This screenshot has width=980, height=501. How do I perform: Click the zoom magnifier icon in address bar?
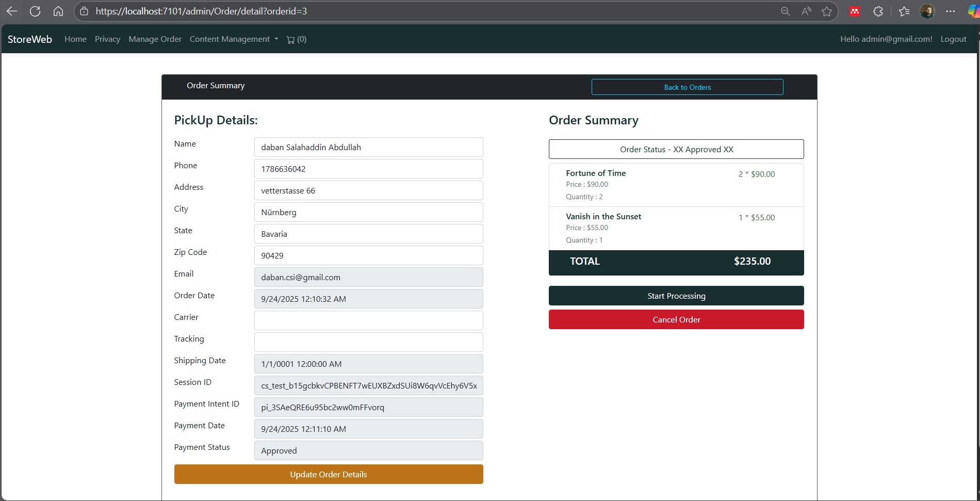click(785, 11)
